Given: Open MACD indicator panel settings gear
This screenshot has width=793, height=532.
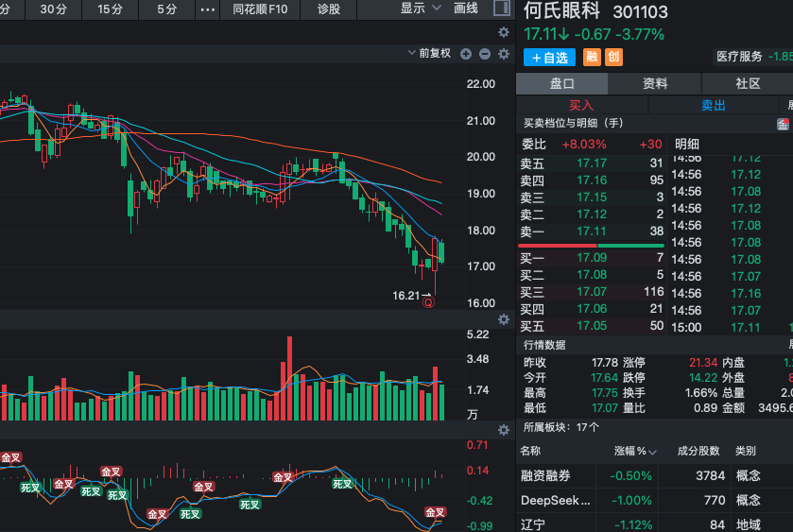Looking at the screenshot, I should click(x=503, y=430).
